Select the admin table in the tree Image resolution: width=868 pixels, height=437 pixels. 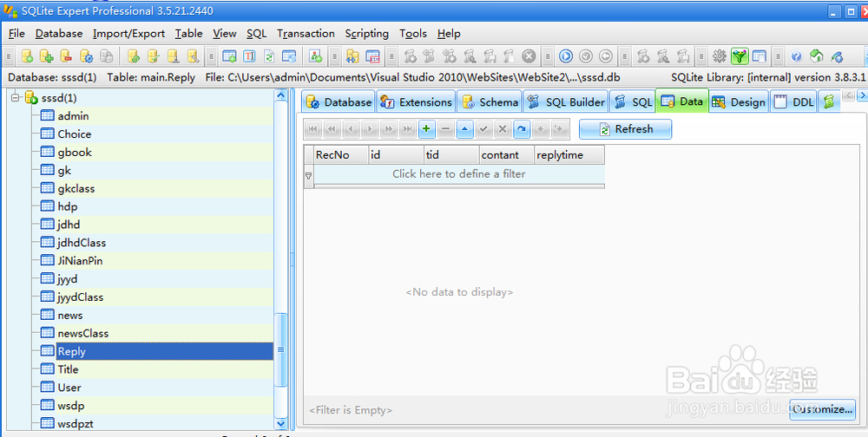click(x=73, y=116)
